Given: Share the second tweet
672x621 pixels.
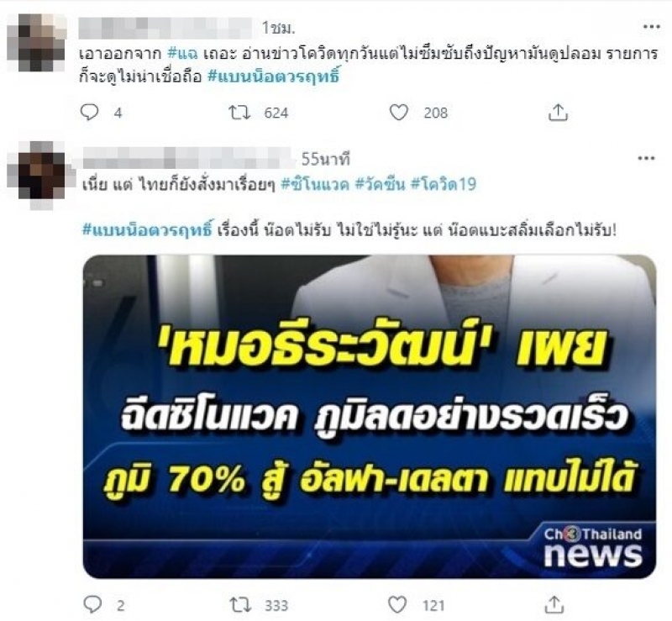Looking at the screenshot, I should pyautogui.click(x=554, y=605).
